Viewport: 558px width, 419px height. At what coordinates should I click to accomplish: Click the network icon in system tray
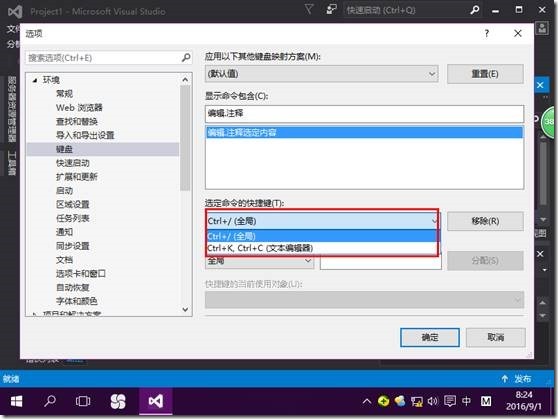point(416,402)
